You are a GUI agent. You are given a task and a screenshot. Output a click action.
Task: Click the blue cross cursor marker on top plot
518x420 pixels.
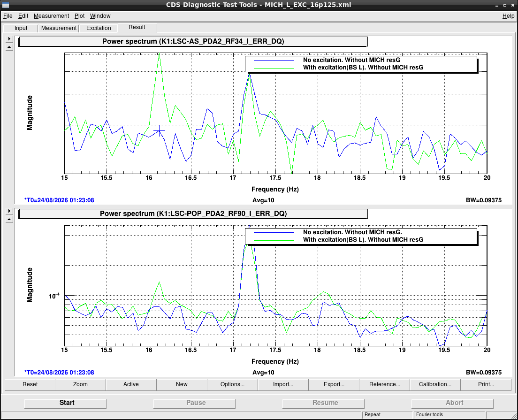159,131
